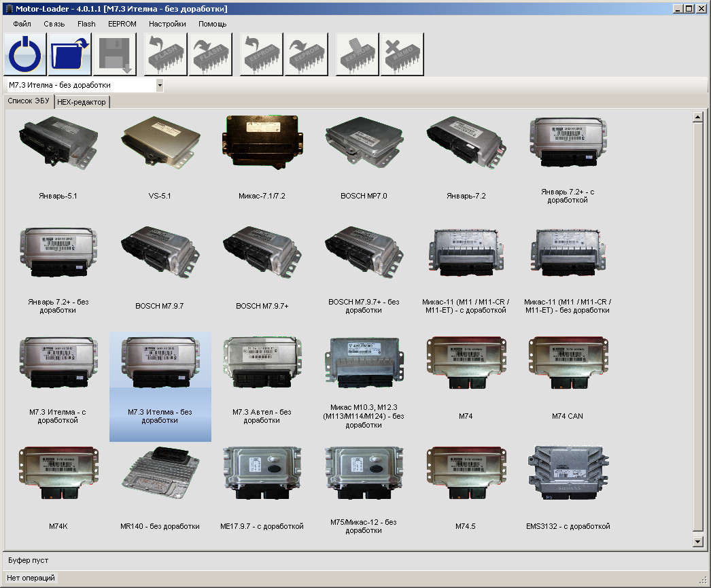Image resolution: width=711 pixels, height=588 pixels.
Task: Open a firmware file with the folder icon
Action: [69, 54]
